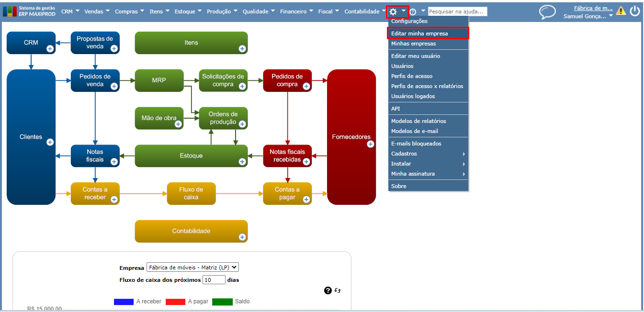644x312 pixels.
Task: Click the Fábrica de m... company link
Action: tap(593, 8)
